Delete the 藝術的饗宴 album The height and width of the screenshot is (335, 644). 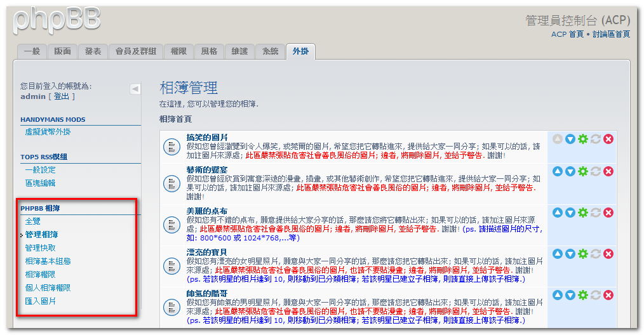[608, 171]
